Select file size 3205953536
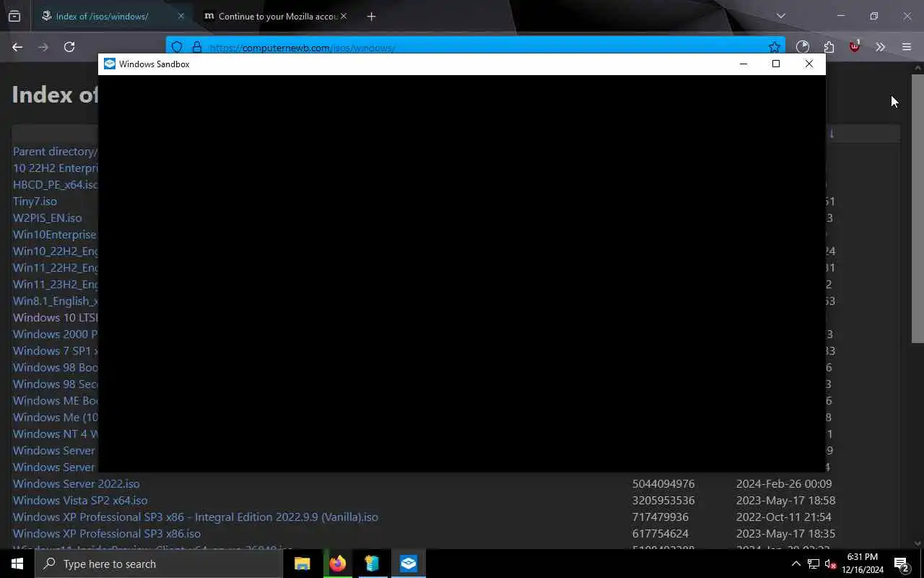Image resolution: width=924 pixels, height=578 pixels. (663, 500)
